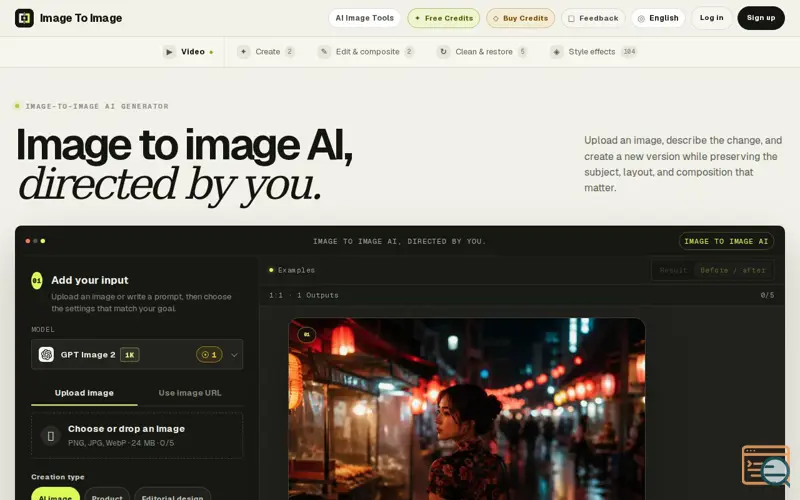Click the Image To Image logo icon
The image size is (800, 500).
[24, 18]
